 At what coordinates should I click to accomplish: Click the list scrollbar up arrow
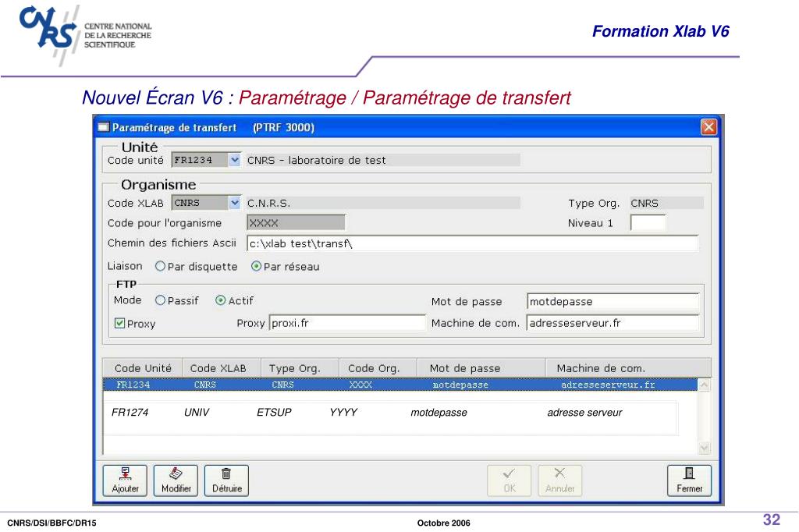[x=705, y=385]
